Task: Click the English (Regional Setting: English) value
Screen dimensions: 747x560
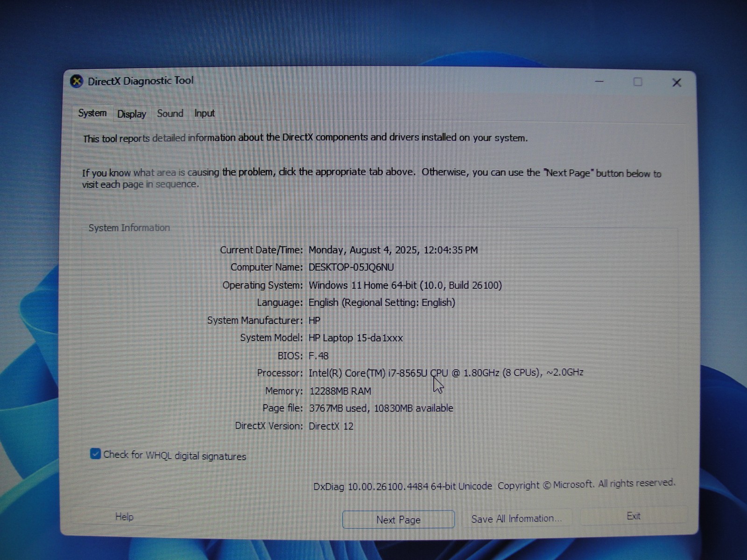Action: 382,302
